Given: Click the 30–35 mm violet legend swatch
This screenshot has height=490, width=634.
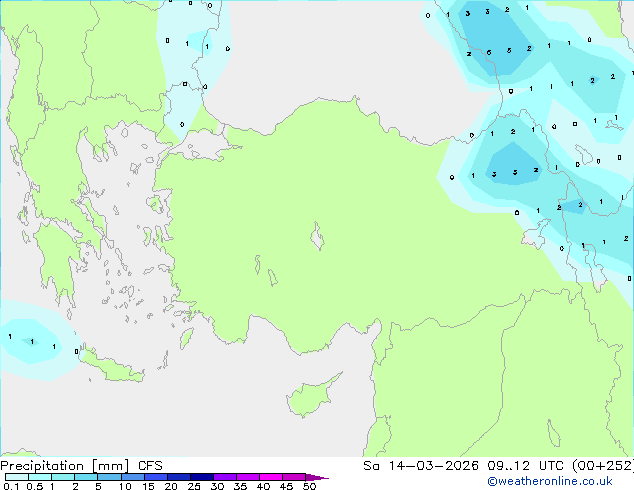Looking at the screenshot, I should coord(225,477).
